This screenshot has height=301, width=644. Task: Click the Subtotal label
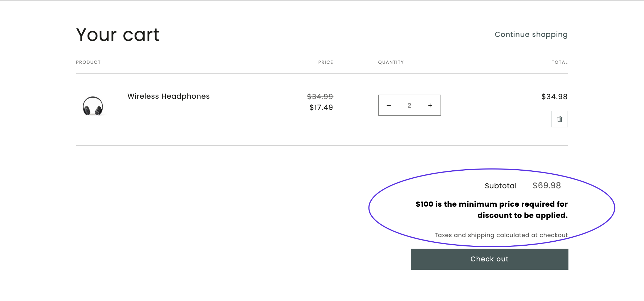(x=500, y=186)
